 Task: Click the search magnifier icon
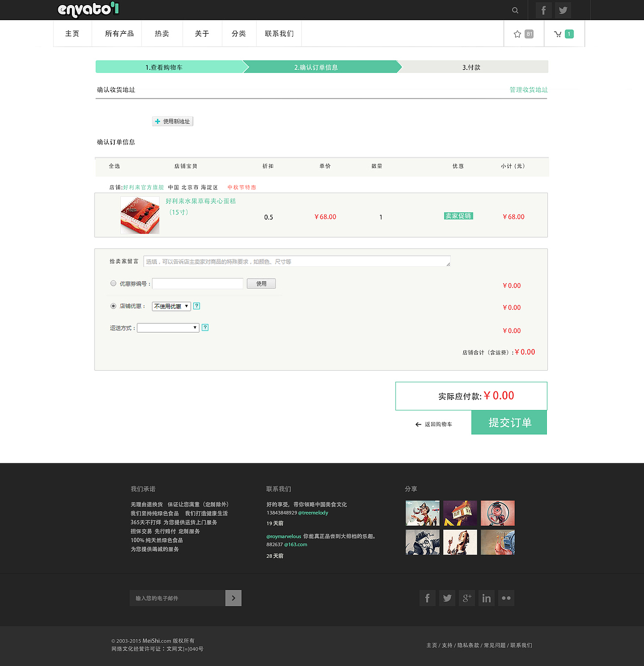coord(515,10)
